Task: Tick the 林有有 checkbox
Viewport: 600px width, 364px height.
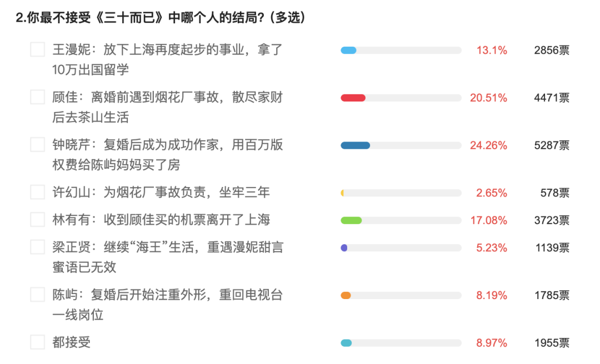Action: (37, 220)
